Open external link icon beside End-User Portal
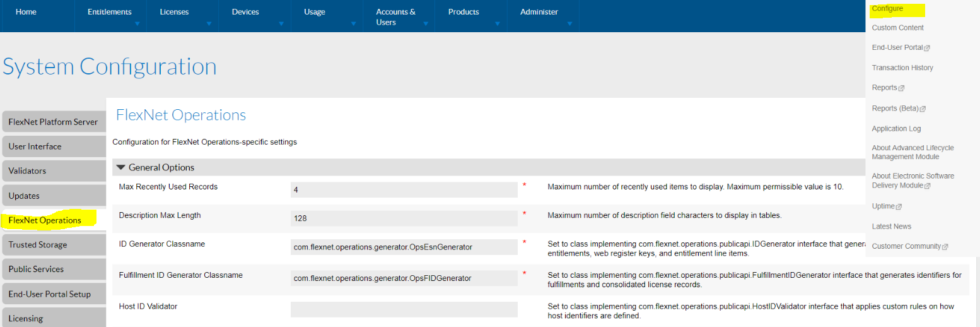Viewport: 980px width, 327px height. click(x=927, y=48)
